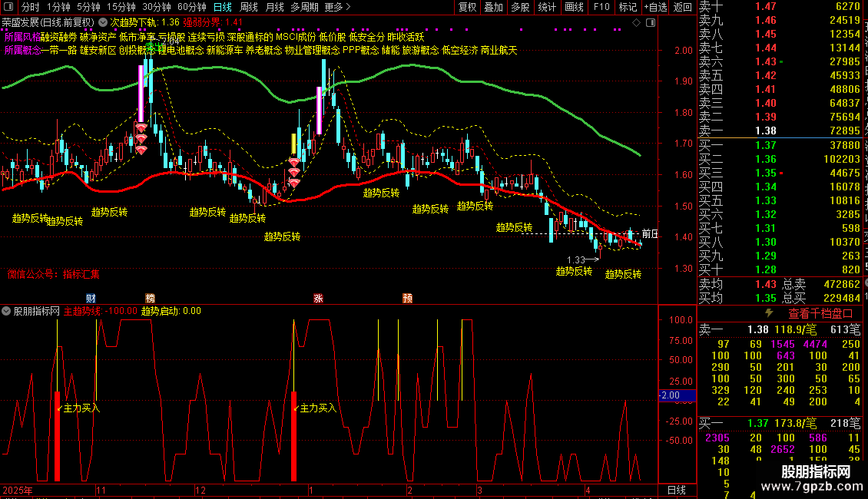Click the orange 预 event marker
This screenshot has width=868, height=499.
(x=407, y=298)
